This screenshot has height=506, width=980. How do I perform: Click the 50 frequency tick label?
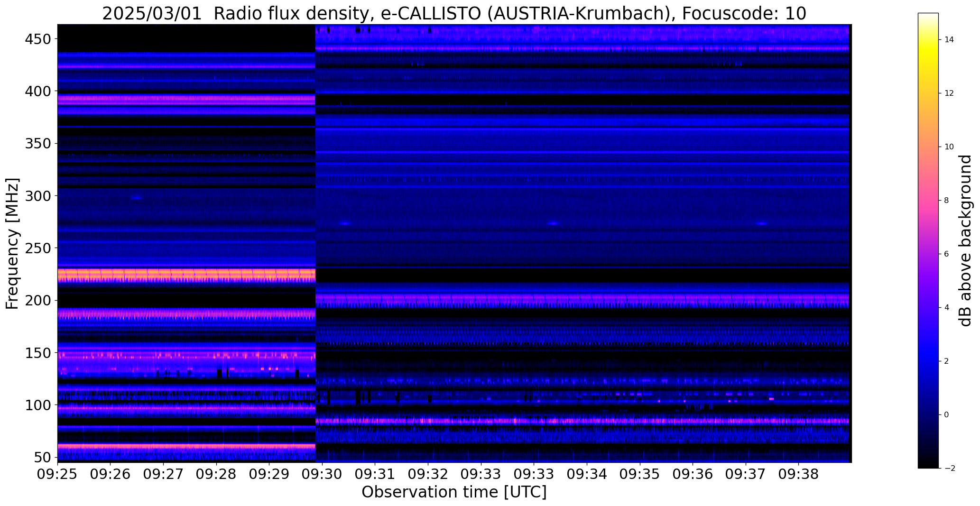pyautogui.click(x=43, y=458)
